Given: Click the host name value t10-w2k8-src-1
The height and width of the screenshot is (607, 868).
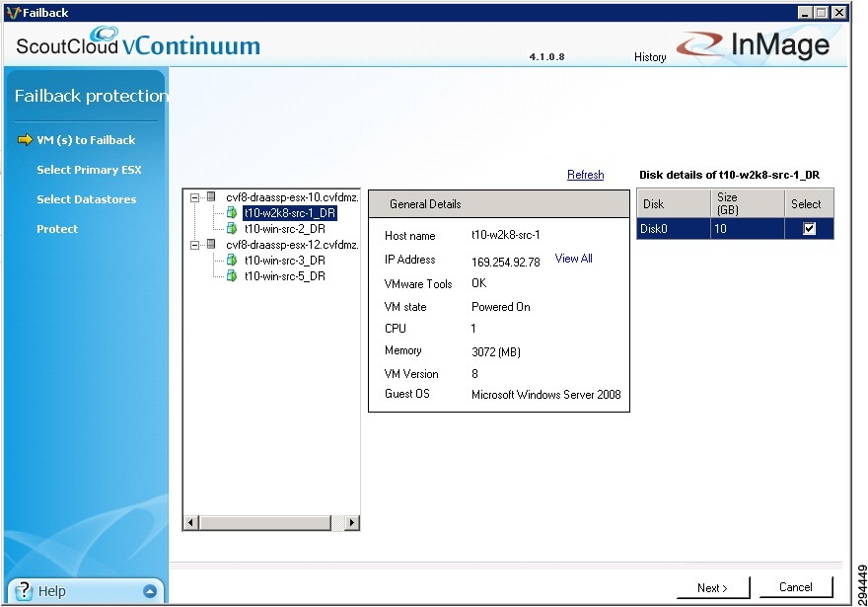Looking at the screenshot, I should [505, 235].
